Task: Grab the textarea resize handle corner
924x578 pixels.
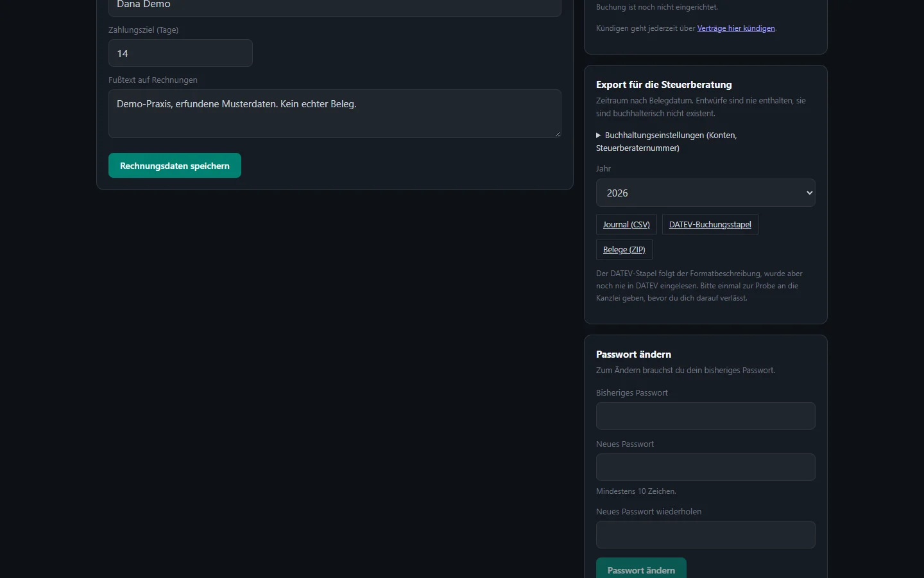Action: click(x=557, y=134)
